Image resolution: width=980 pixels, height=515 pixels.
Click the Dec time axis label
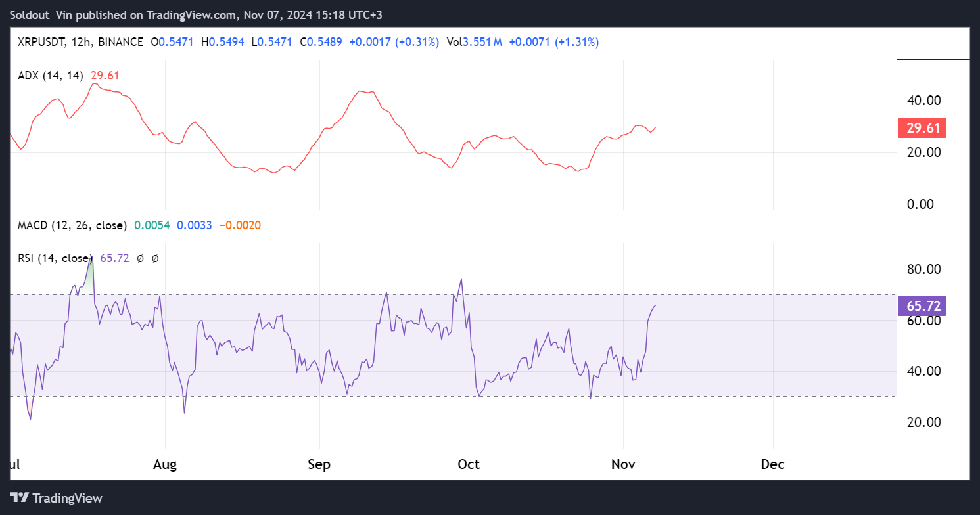773,464
